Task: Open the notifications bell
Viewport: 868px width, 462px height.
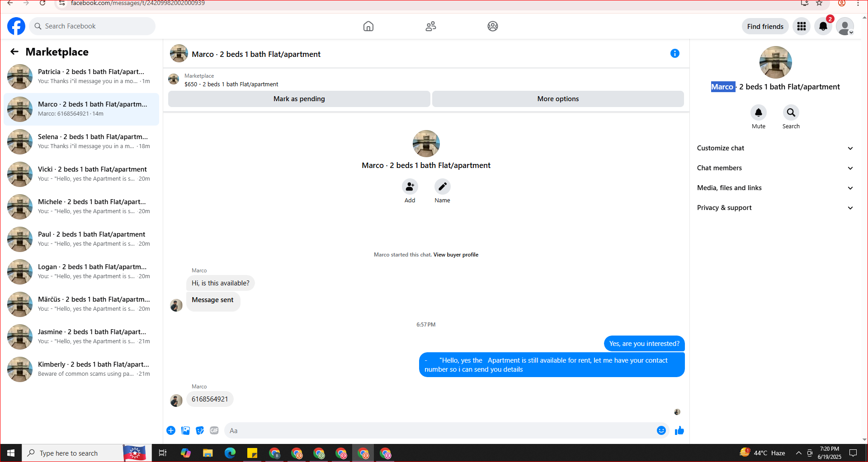Action: (x=823, y=26)
